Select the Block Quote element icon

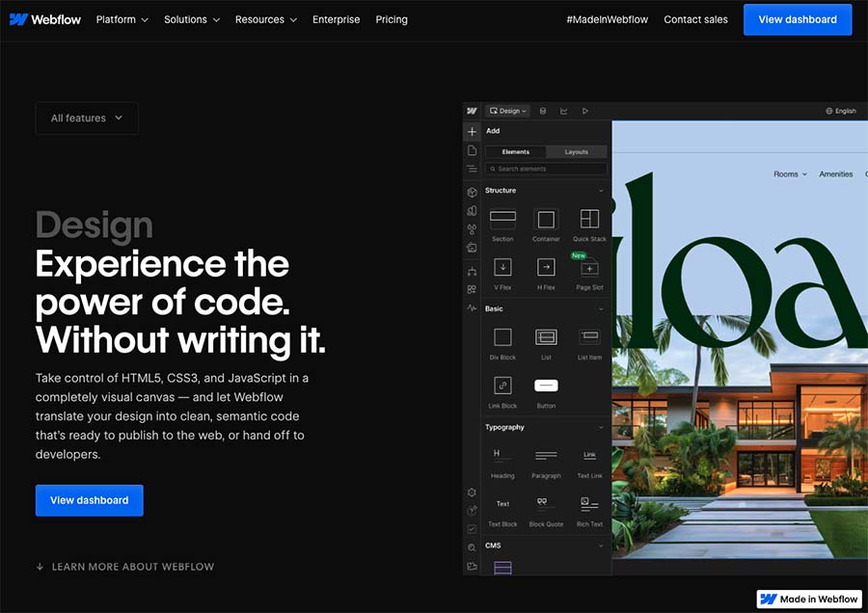pyautogui.click(x=546, y=503)
